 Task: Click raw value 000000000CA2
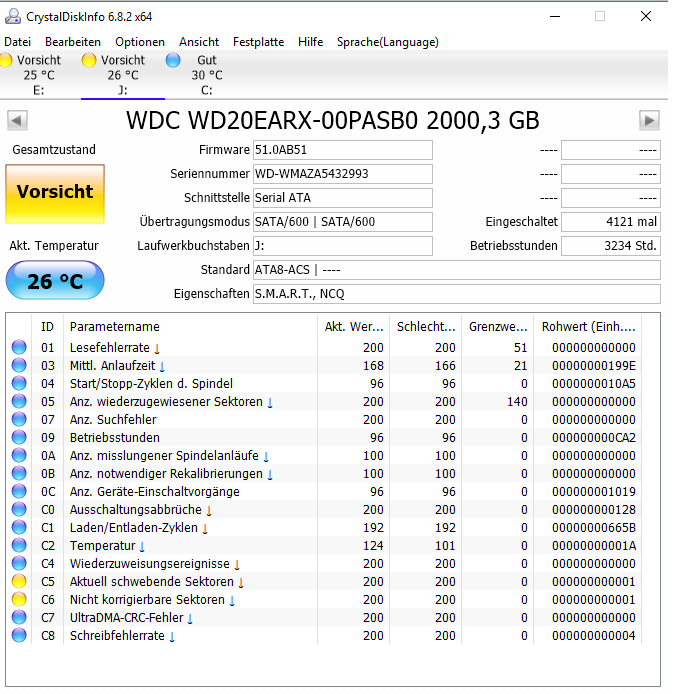click(594, 437)
